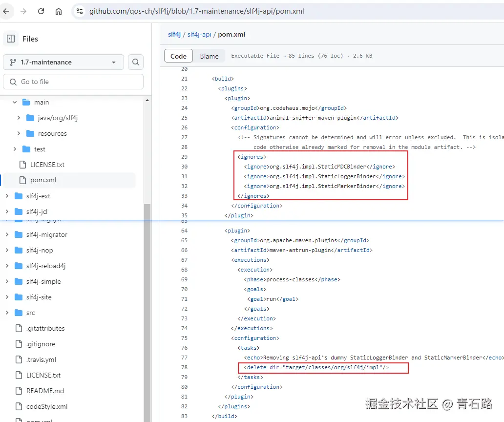504x422 pixels.
Task: Expand the slf4j-ext folder chevron
Action: tap(7, 196)
